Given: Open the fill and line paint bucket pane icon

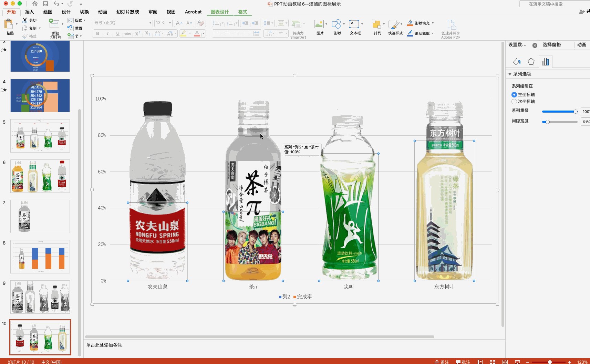Looking at the screenshot, I should [517, 62].
